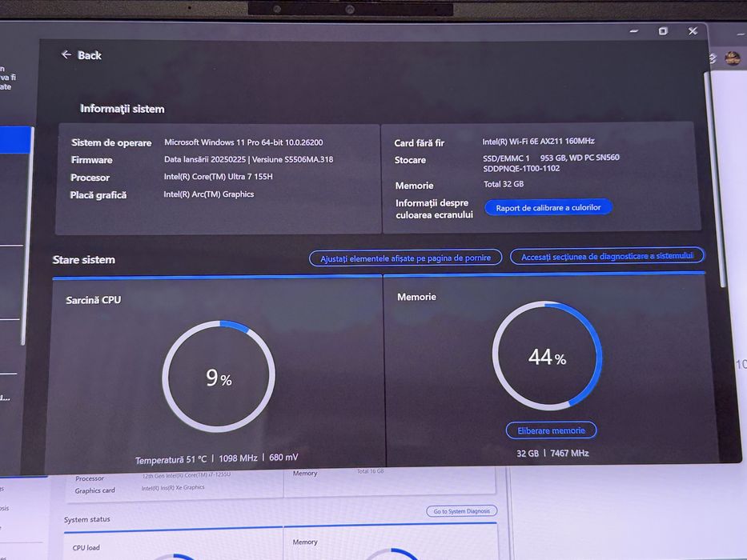Click 'Informații despre culoarea ecranului' label
Image resolution: width=747 pixels, height=560 pixels.
(x=434, y=209)
